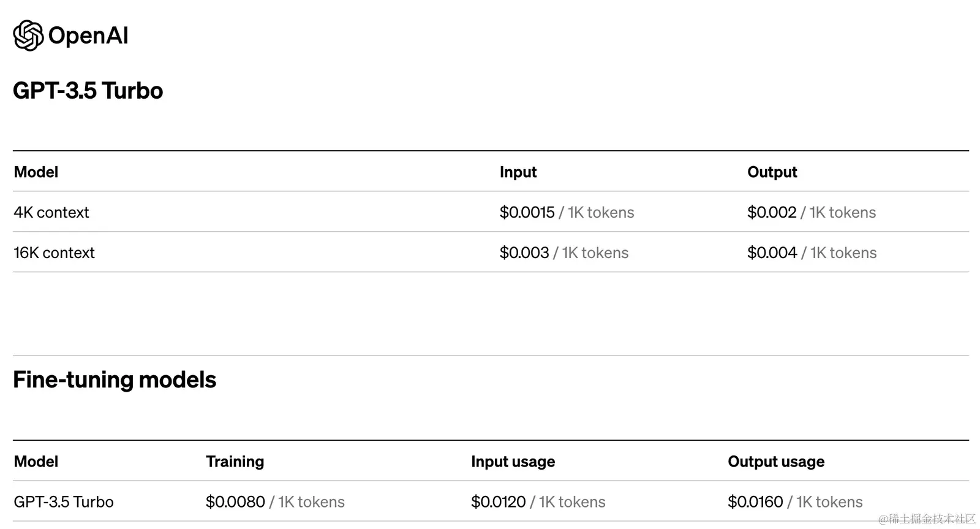Click the $0.0080 training price
This screenshot has height=529, width=980.
click(x=236, y=502)
